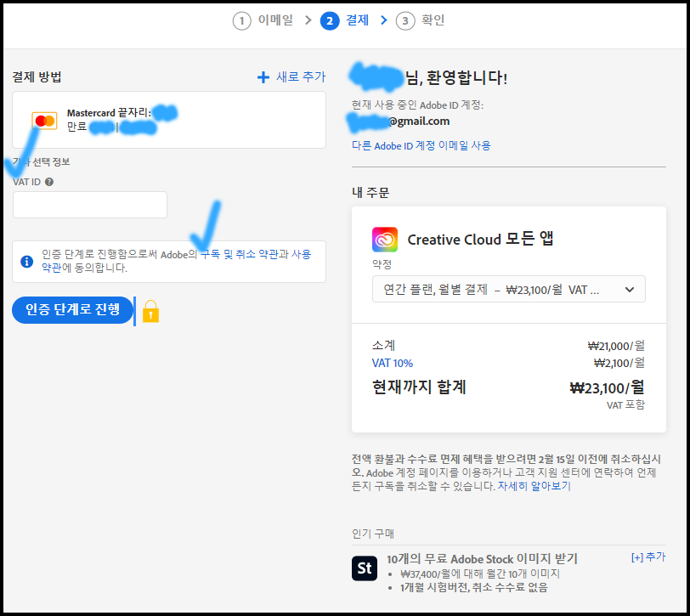
Task: Focus the VAT ID input field
Action: (x=90, y=205)
